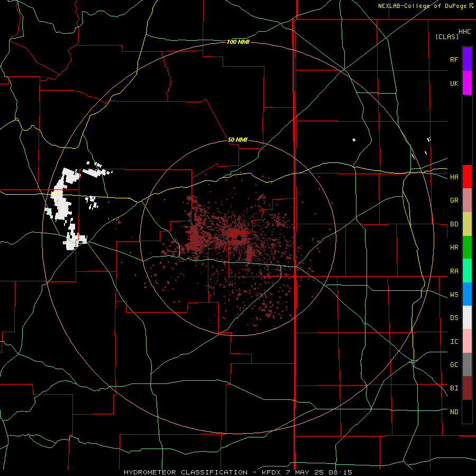The width and height of the screenshot is (476, 476).
Task: Click the HHC product label
Action: tap(464, 32)
